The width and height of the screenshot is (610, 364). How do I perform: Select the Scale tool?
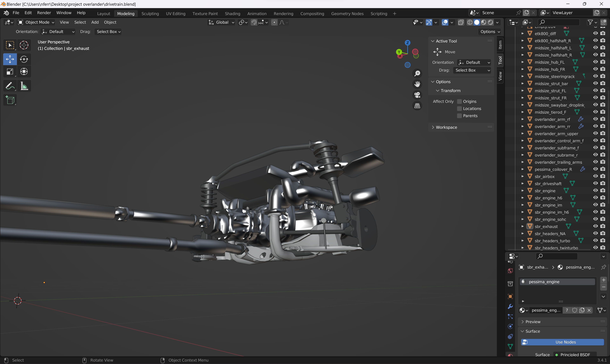point(10,72)
